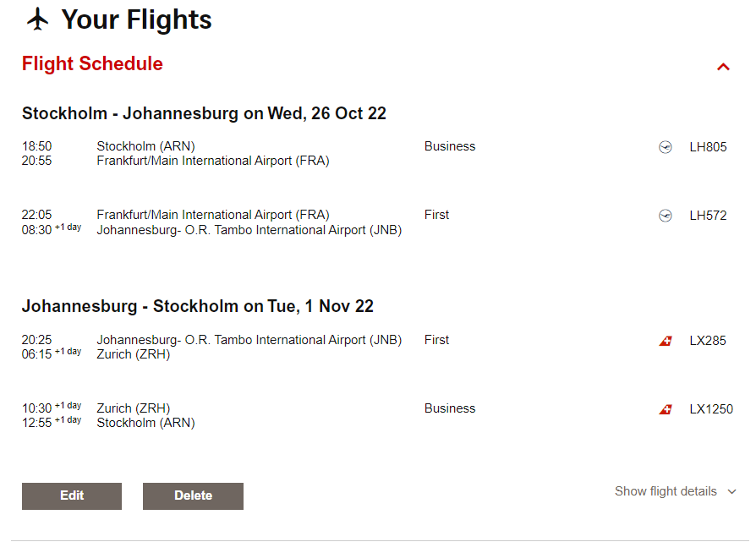Click the Flight Schedule heading
This screenshot has height=542, width=756.
[92, 64]
